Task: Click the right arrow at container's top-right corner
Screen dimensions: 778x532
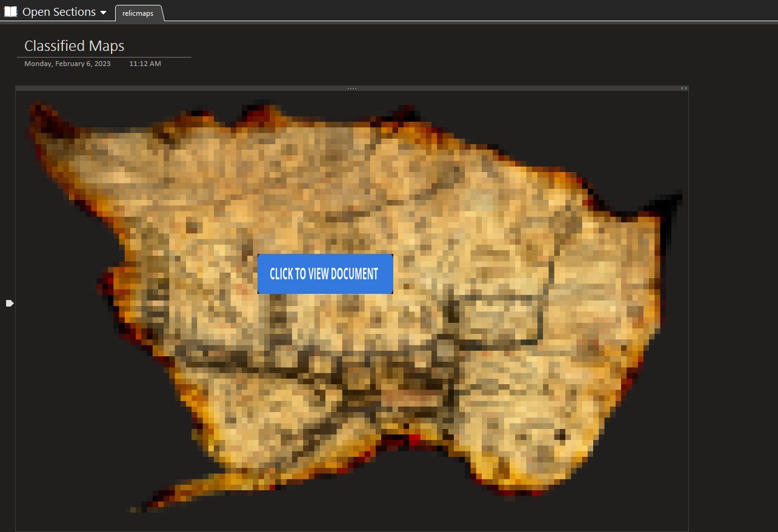Action: [x=686, y=88]
